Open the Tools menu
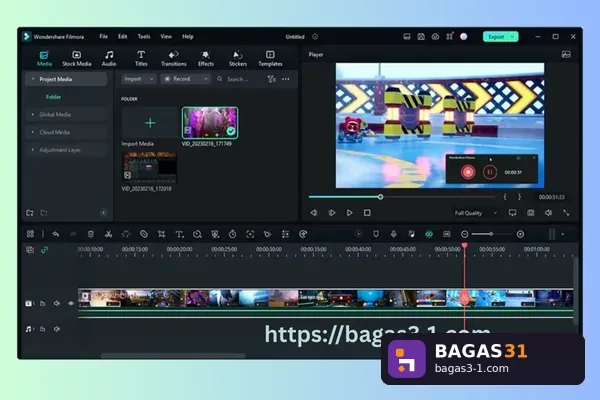This screenshot has height=400, width=600. pos(144,36)
